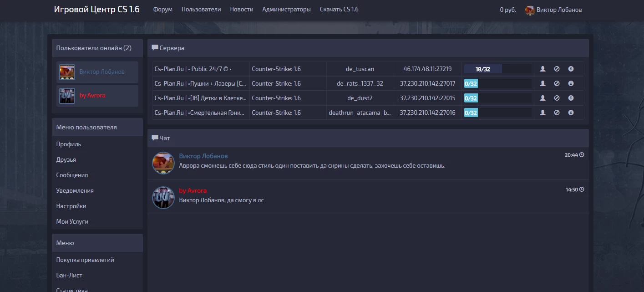Click ban icon on de_dust2 row
This screenshot has height=292, width=644.
coord(557,98)
